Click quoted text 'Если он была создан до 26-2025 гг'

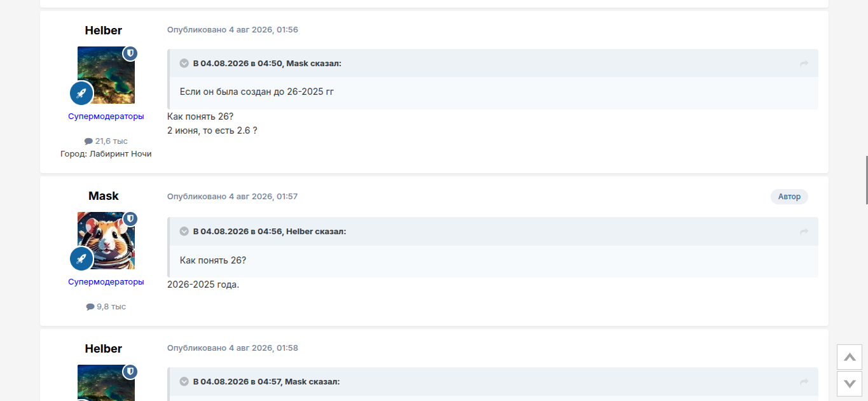(257, 92)
